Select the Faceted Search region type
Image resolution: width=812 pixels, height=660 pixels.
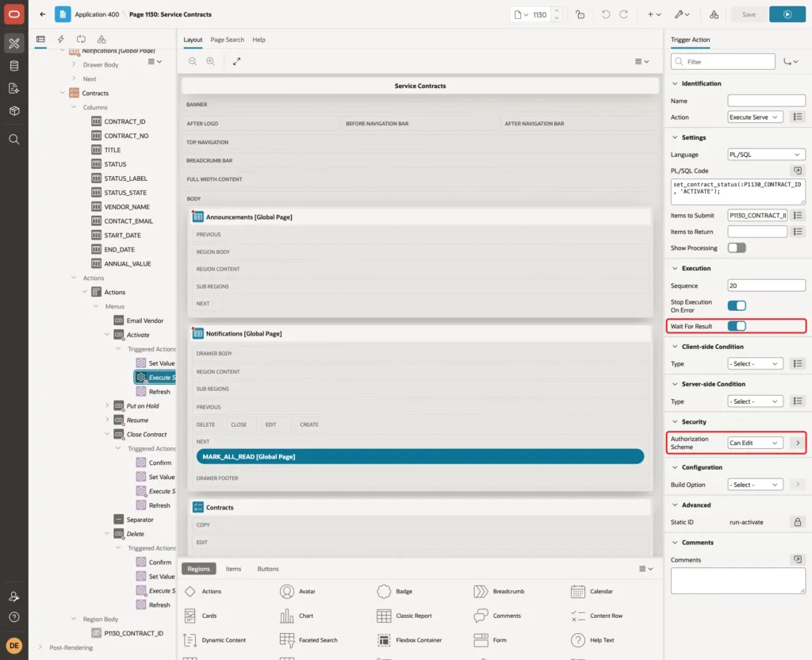click(x=308, y=640)
